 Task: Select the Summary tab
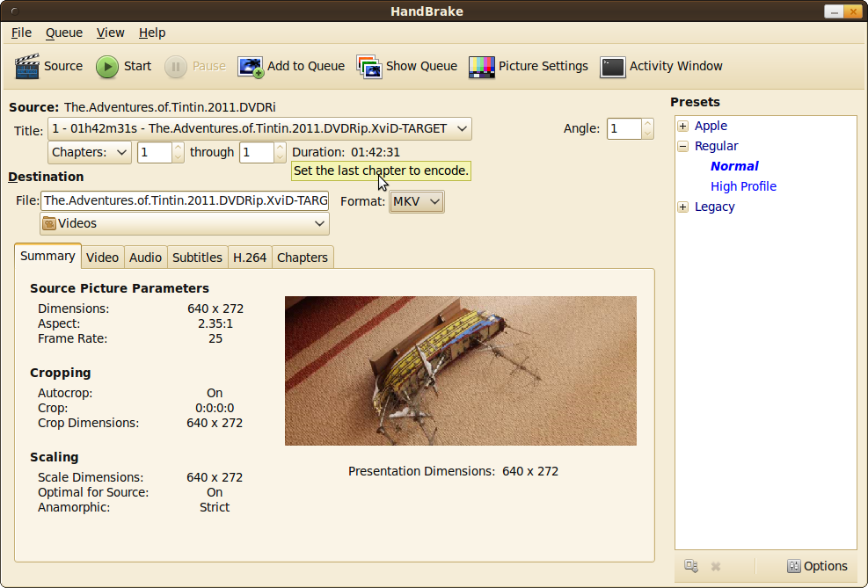tap(47, 256)
